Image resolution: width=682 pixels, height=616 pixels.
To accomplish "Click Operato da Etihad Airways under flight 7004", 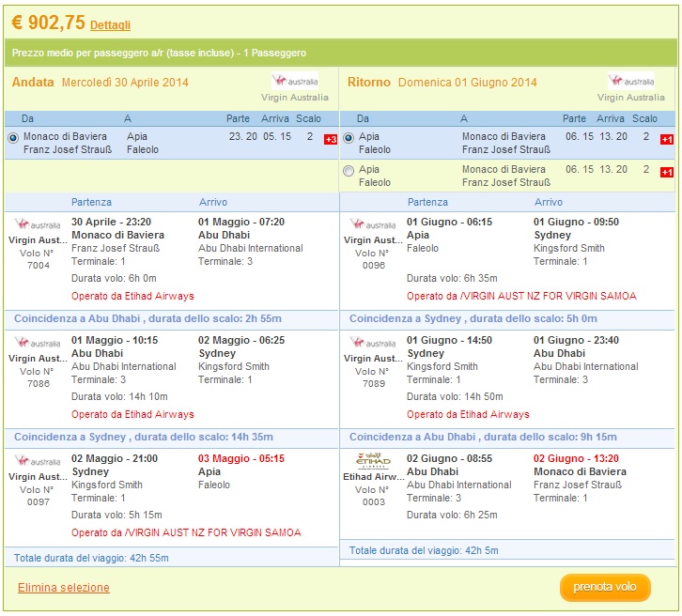I will [132, 296].
